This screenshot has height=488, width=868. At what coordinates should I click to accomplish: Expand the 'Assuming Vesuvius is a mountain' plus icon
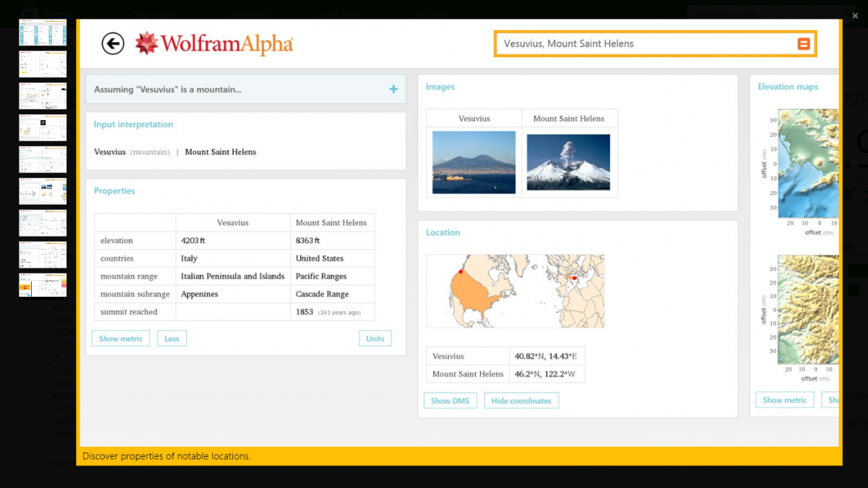pyautogui.click(x=393, y=89)
